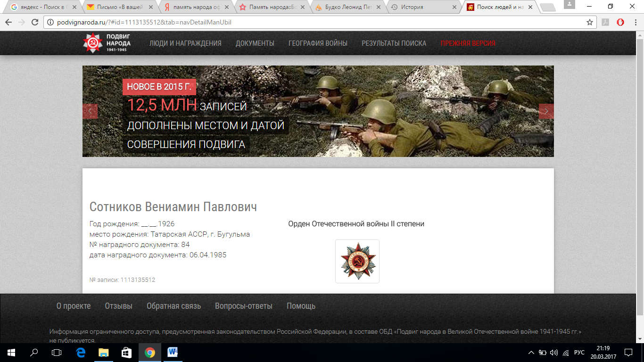Click the browser address bar
Screen dimensions: 644x362
click(x=311, y=22)
